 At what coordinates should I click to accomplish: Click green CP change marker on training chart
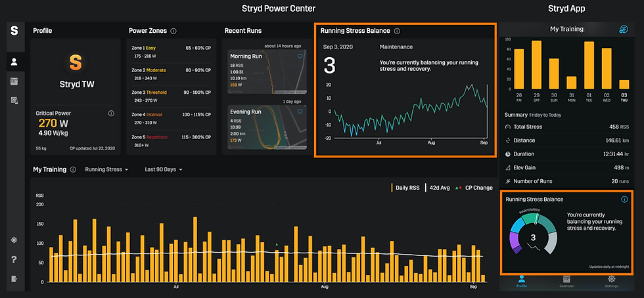point(277,244)
